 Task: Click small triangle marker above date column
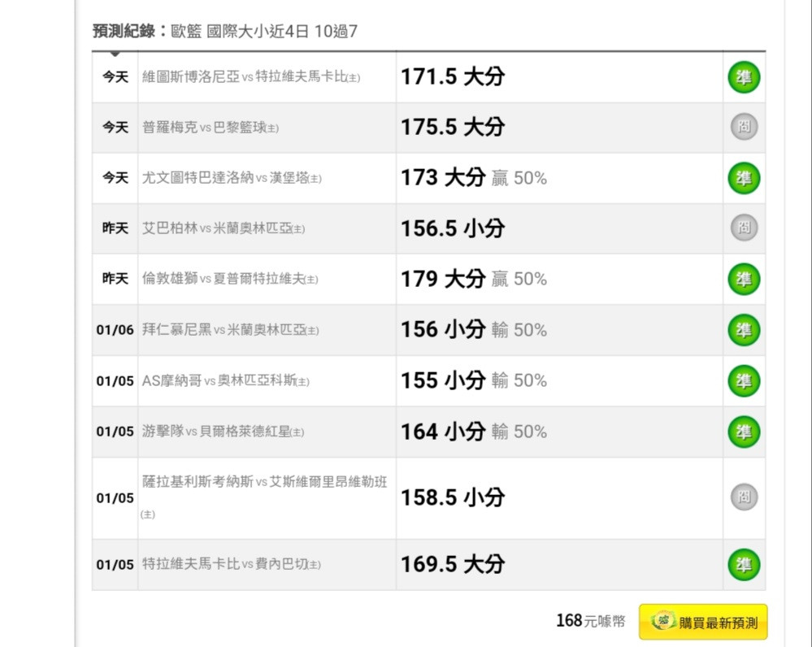click(115, 54)
